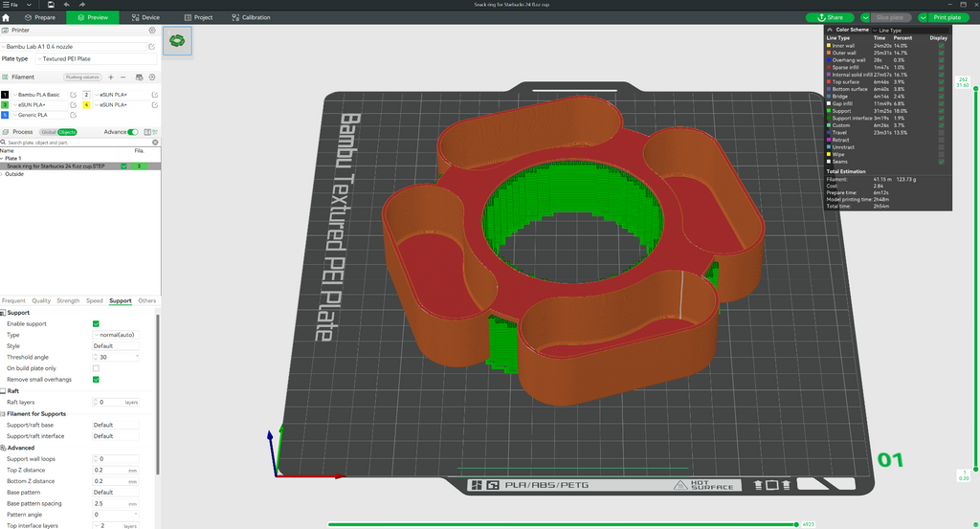The width and height of the screenshot is (980, 529).
Task: Collapse the Plate 1 tree node
Action: click(2, 159)
